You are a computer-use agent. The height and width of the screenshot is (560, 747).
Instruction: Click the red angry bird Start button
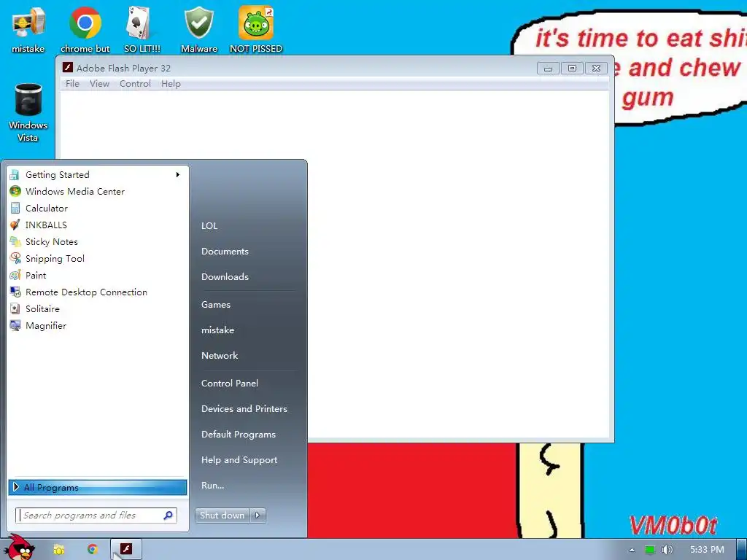19,548
